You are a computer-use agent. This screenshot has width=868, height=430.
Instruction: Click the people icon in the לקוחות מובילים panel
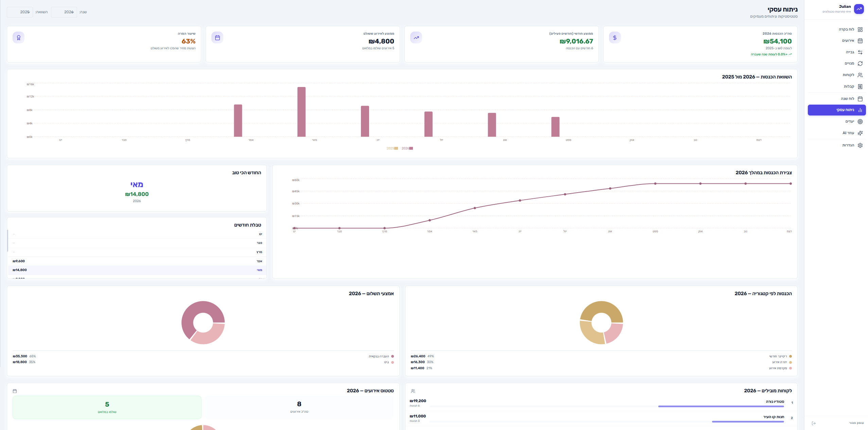(x=413, y=391)
